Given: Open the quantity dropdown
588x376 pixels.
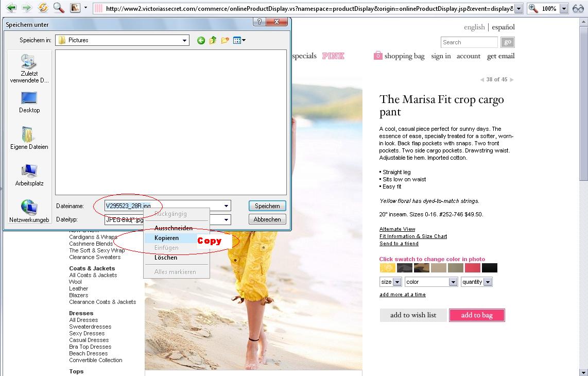Looking at the screenshot, I should [x=488, y=282].
